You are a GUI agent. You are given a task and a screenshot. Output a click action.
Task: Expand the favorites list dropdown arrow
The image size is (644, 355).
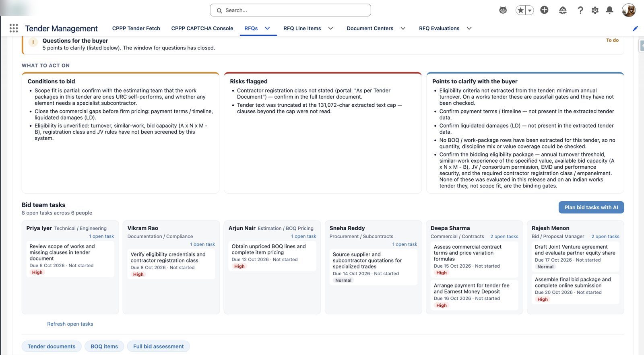click(x=530, y=10)
